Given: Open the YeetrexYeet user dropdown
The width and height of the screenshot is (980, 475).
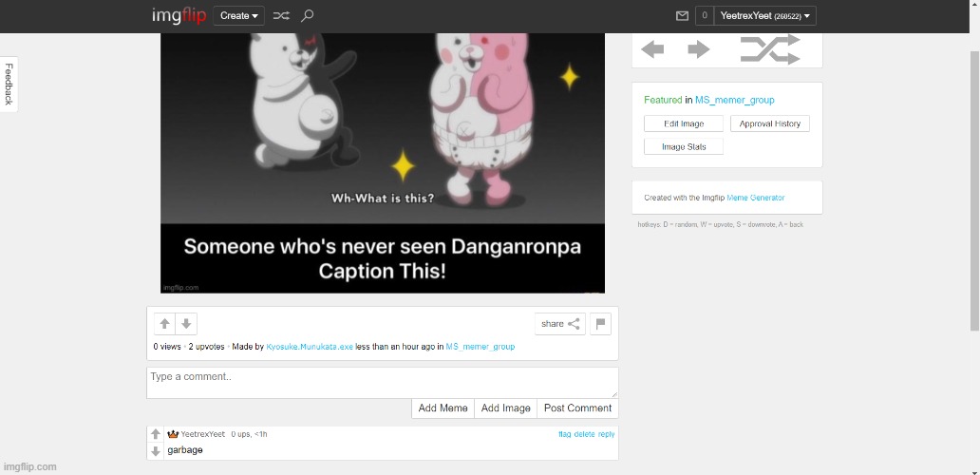Looking at the screenshot, I should [766, 16].
